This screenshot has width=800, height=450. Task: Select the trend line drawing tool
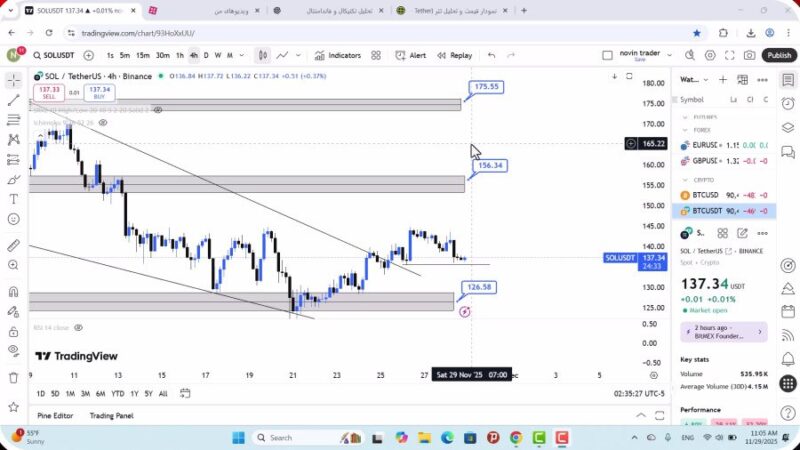14,100
